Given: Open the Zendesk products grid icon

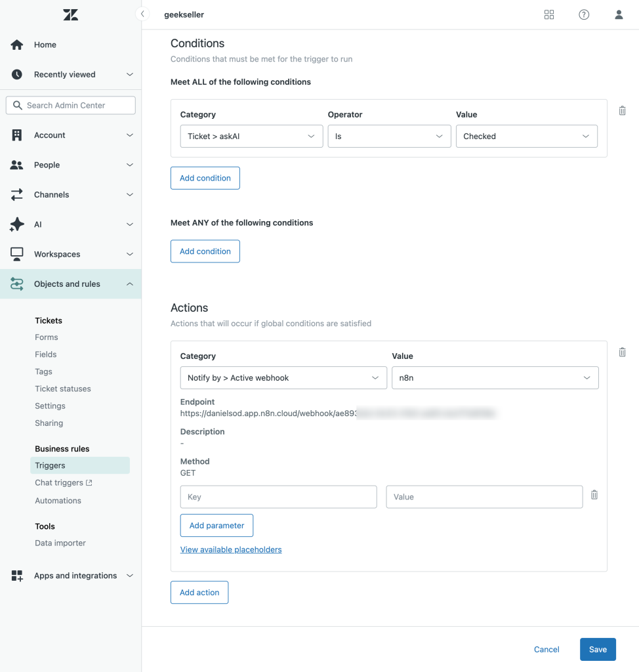Looking at the screenshot, I should click(549, 14).
